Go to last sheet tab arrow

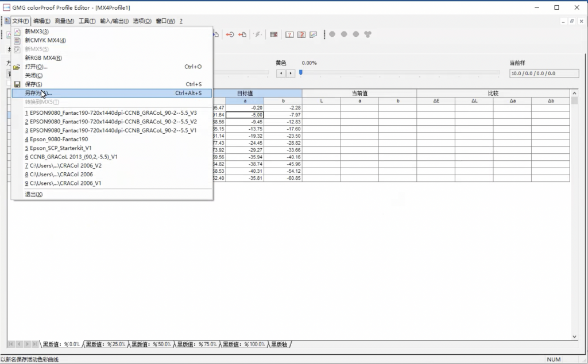[x=35, y=344]
